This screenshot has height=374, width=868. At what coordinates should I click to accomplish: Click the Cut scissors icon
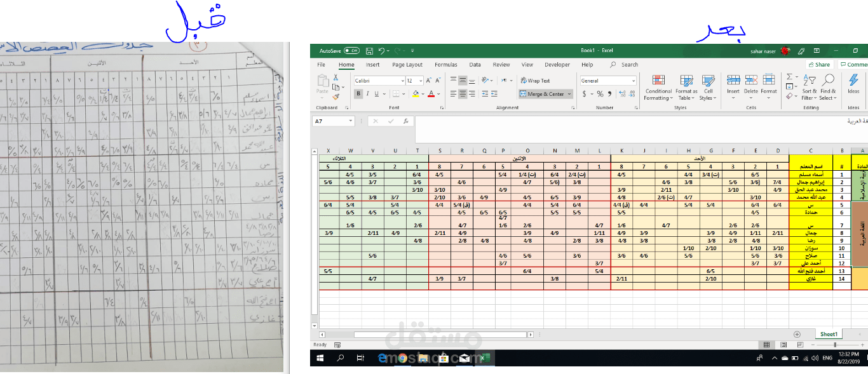click(x=336, y=77)
